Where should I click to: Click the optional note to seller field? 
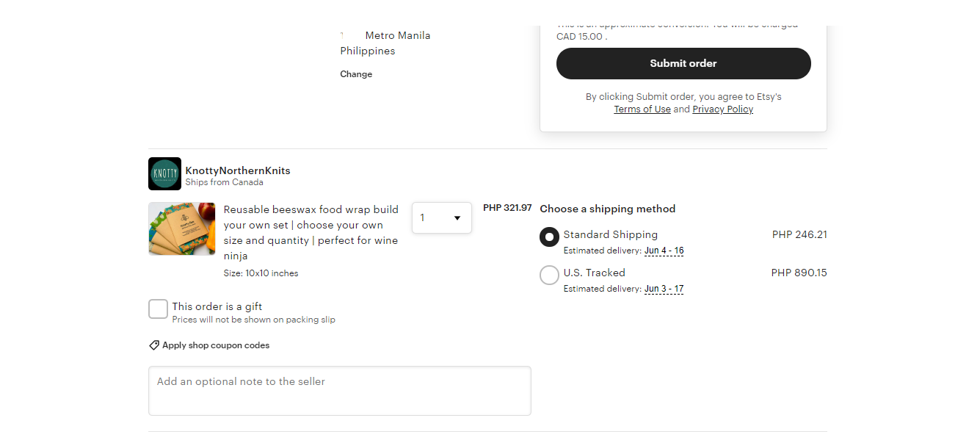(x=340, y=391)
